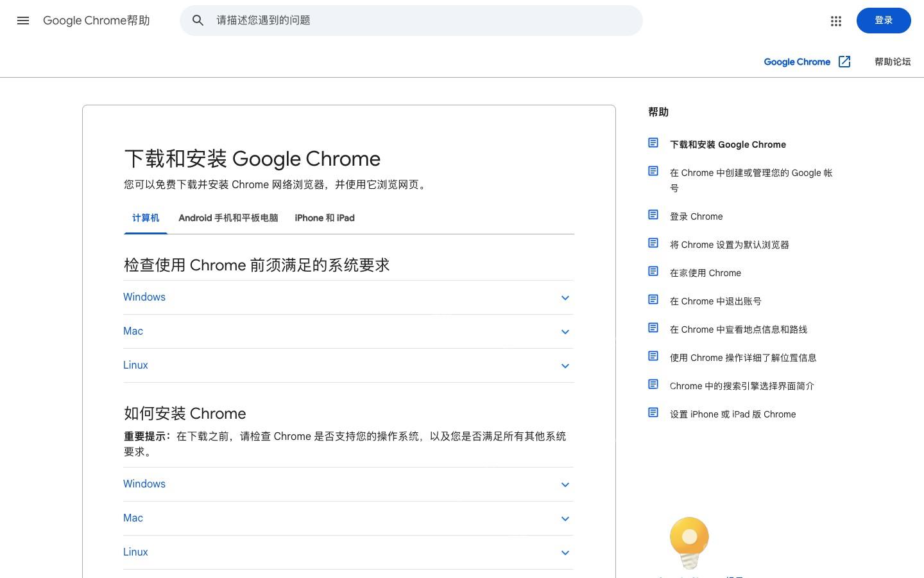The image size is (924, 578).
Task: Expand Linux install instructions chevron
Action: click(565, 553)
